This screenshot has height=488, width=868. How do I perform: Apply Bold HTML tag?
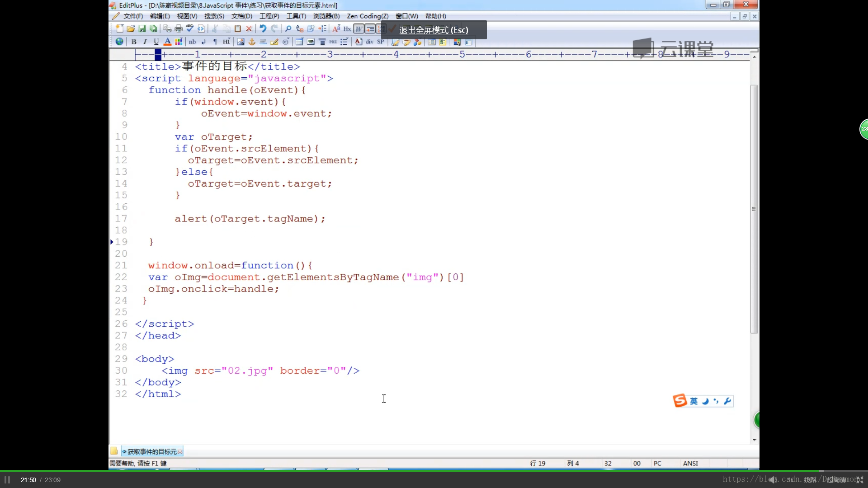(x=134, y=42)
